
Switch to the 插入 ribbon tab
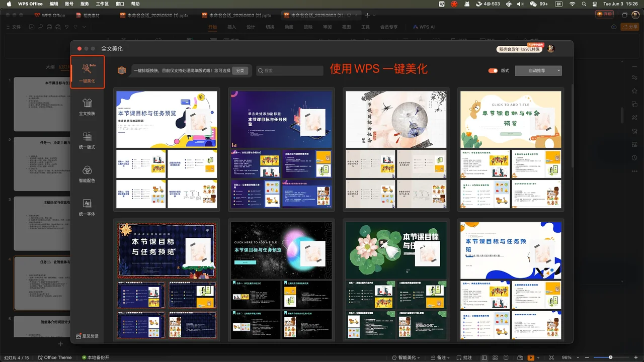231,27
